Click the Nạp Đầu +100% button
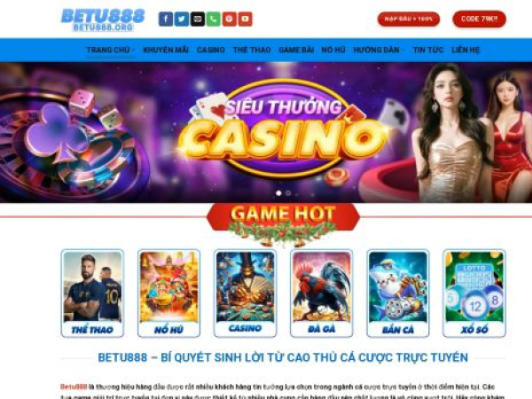This screenshot has height=399, width=532. tap(409, 19)
